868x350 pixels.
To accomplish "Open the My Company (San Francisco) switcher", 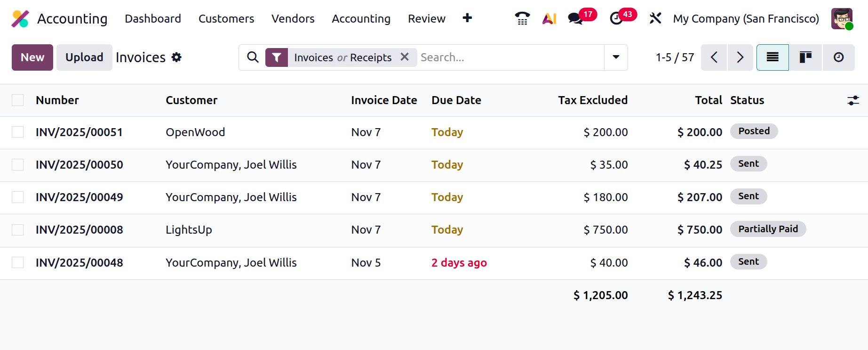I will 746,18.
